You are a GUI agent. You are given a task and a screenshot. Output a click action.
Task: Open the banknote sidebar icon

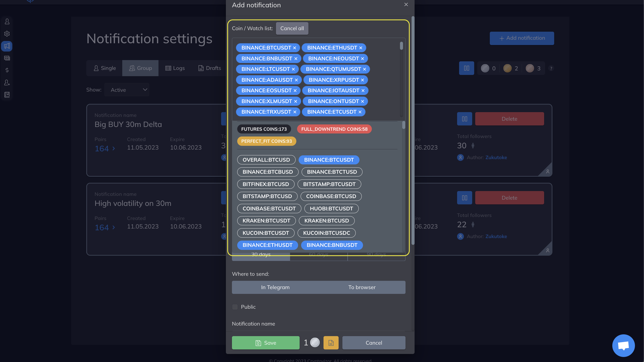pos(7,58)
